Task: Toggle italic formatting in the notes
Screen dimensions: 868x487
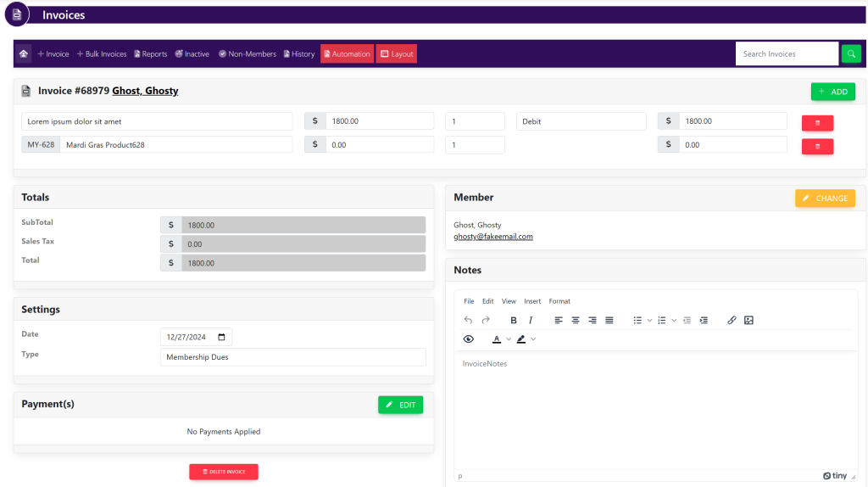Action: [x=531, y=321]
